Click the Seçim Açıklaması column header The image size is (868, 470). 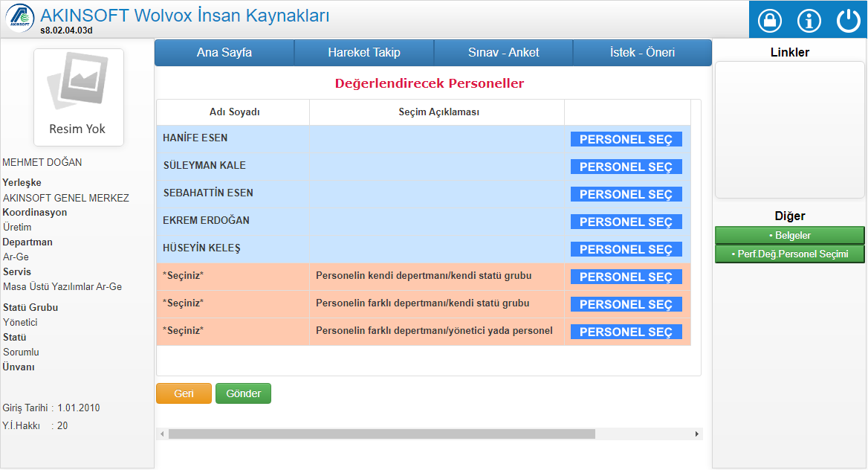click(438, 112)
